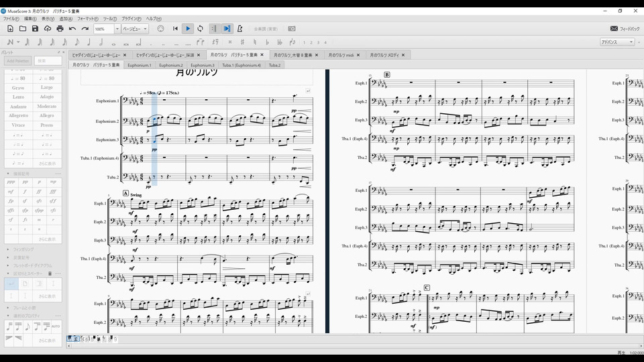
Task: Toggle pan score during playback
Action: [227, 29]
